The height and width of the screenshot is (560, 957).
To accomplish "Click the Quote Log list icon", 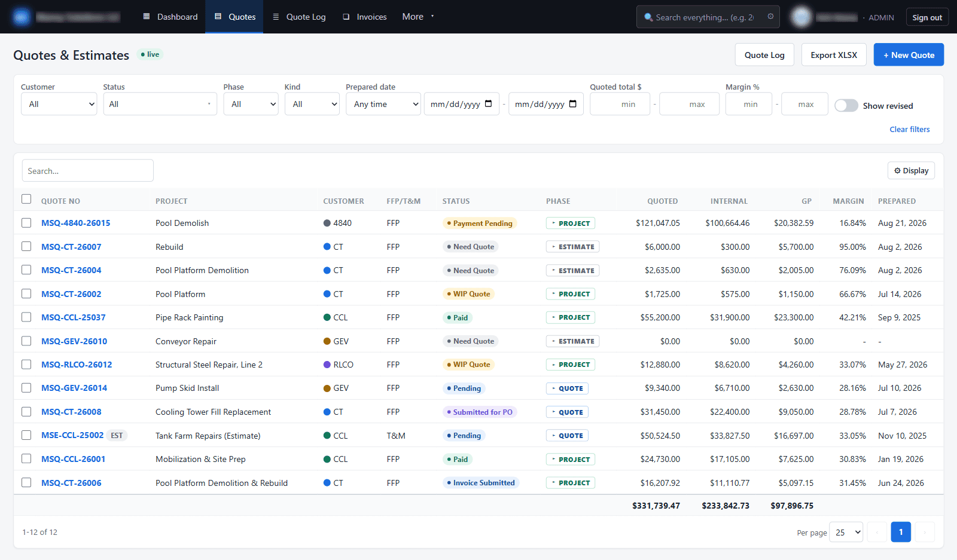I will tap(276, 17).
